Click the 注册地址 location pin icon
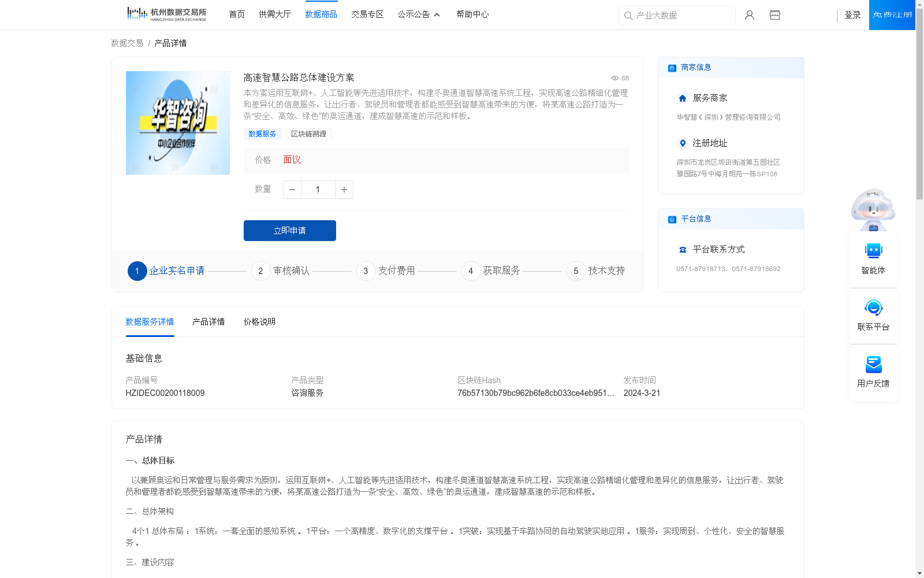Viewport: 924px width, 578px height. click(x=683, y=143)
